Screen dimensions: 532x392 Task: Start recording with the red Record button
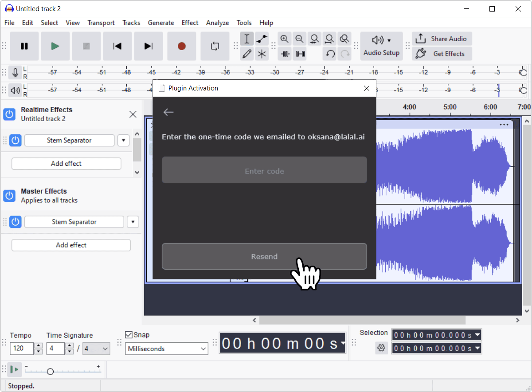click(x=182, y=46)
